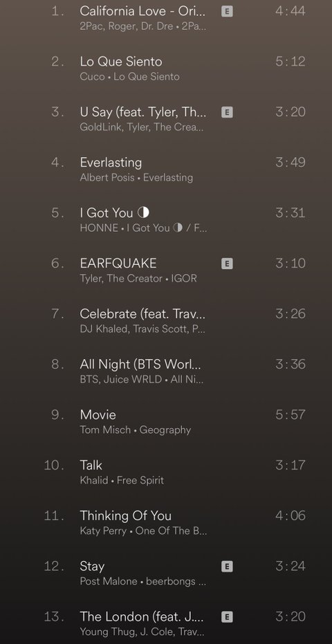Select Thinking Of You by Katy Perry
This screenshot has width=332, height=644.
coord(166,523)
